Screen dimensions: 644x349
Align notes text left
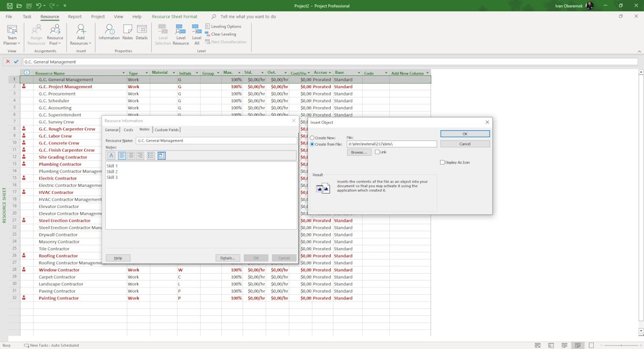pos(122,156)
